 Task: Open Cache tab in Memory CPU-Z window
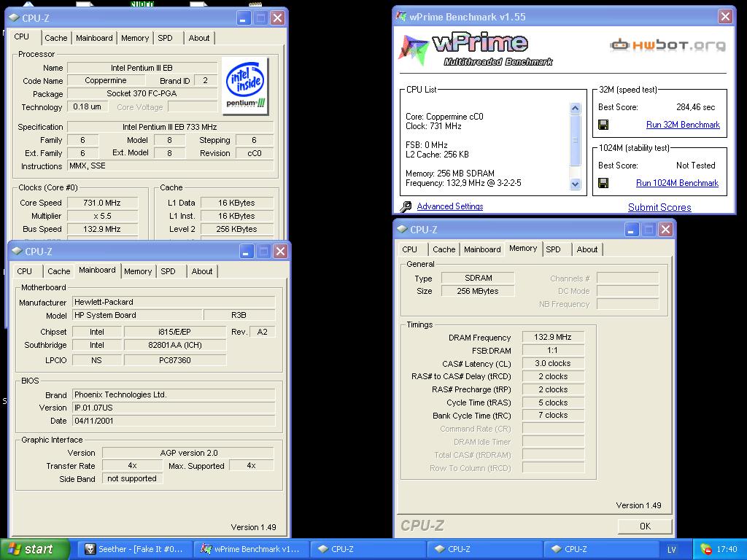click(x=444, y=249)
